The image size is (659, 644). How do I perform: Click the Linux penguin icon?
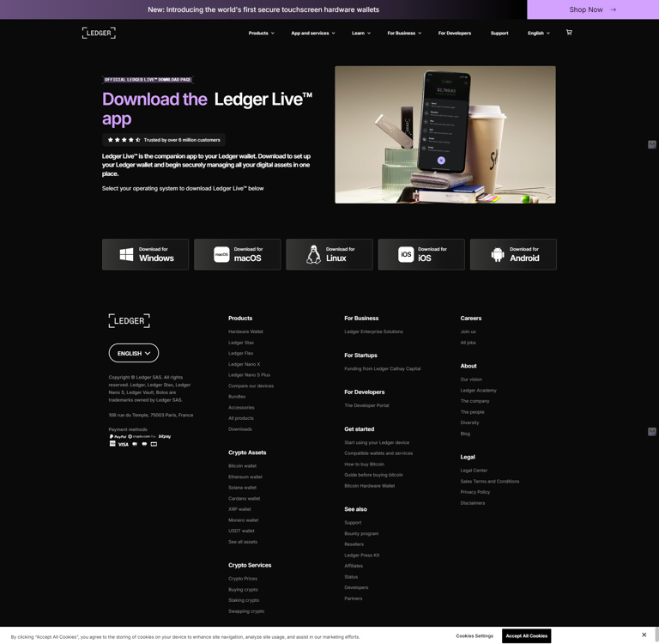(x=313, y=254)
